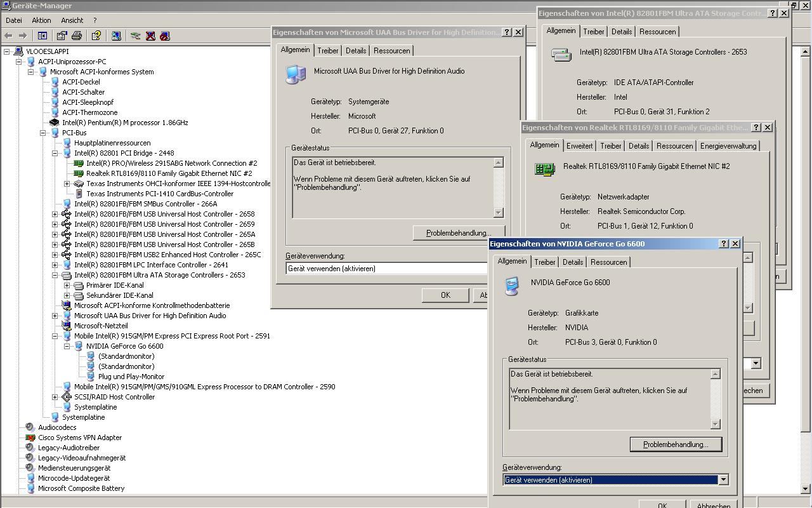The image size is (812, 508).
Task: Click the context help '?' button in the Microsoft UAA dialog title bar
Action: (x=506, y=32)
